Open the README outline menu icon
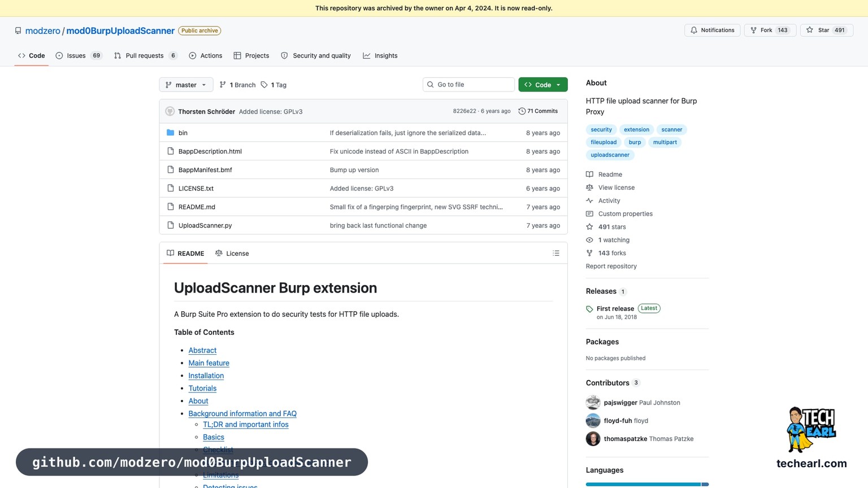This screenshot has height=488, width=868. tap(556, 254)
